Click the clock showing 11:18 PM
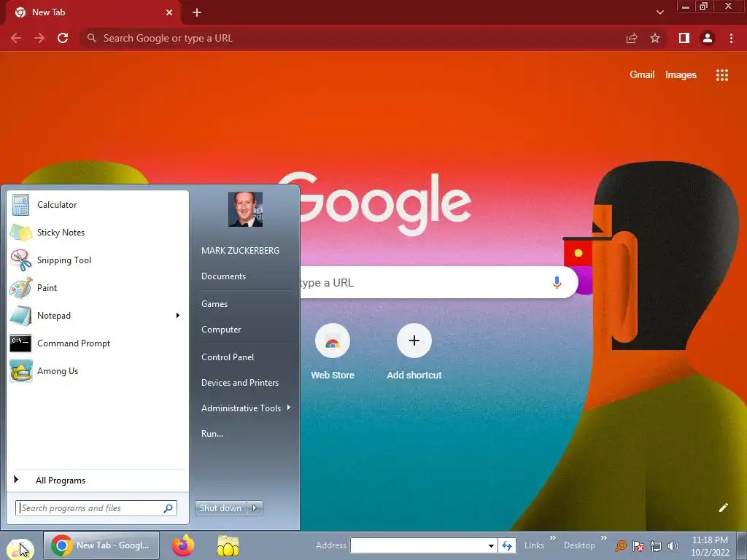This screenshot has width=747, height=560. (710, 546)
